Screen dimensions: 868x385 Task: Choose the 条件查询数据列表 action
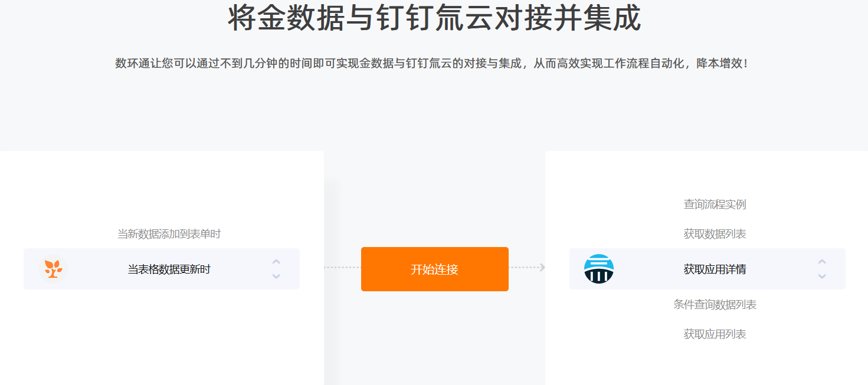(715, 305)
